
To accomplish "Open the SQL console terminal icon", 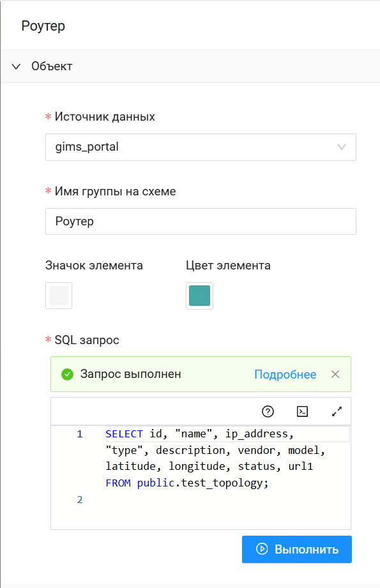I will tap(302, 411).
